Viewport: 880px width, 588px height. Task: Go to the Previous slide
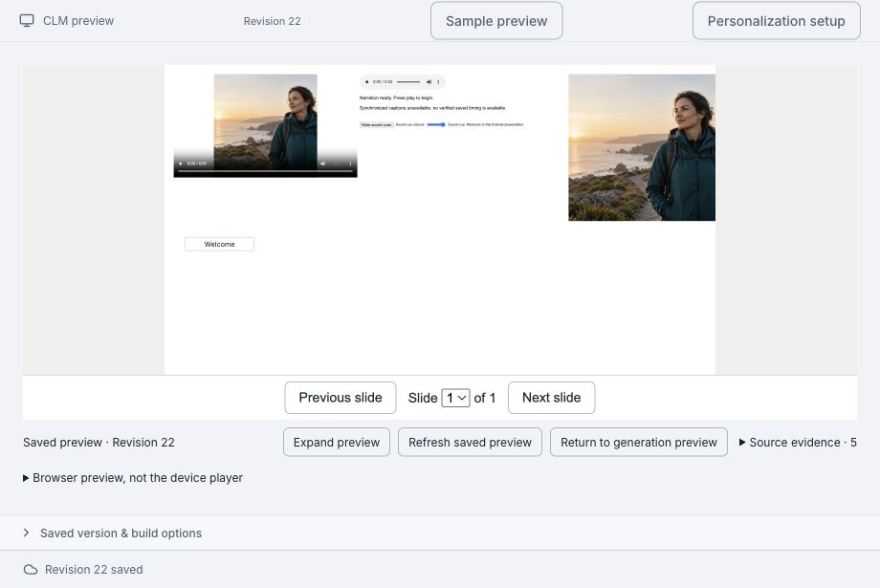[341, 398]
